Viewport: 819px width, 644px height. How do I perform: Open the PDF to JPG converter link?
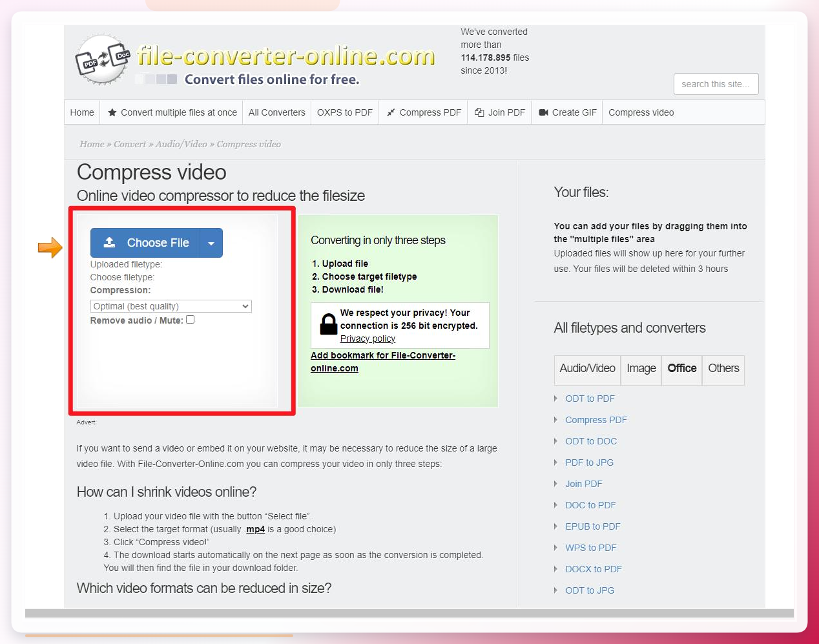coord(589,462)
